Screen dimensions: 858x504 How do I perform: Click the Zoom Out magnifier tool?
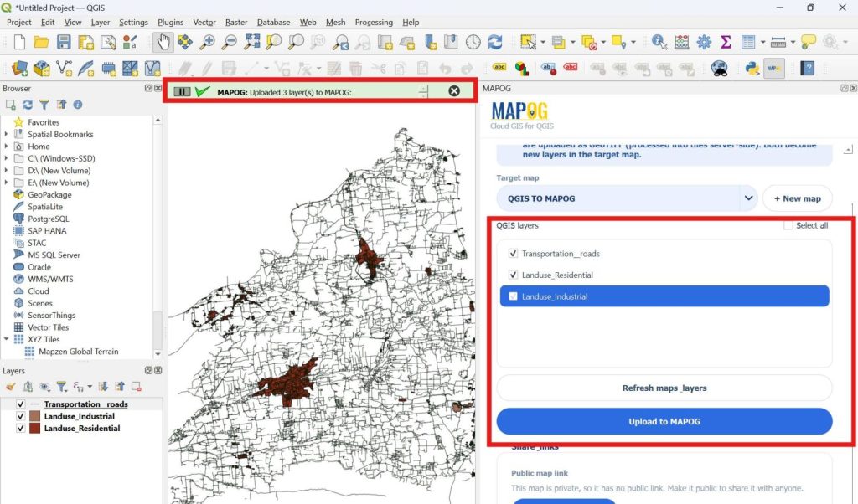click(x=230, y=42)
